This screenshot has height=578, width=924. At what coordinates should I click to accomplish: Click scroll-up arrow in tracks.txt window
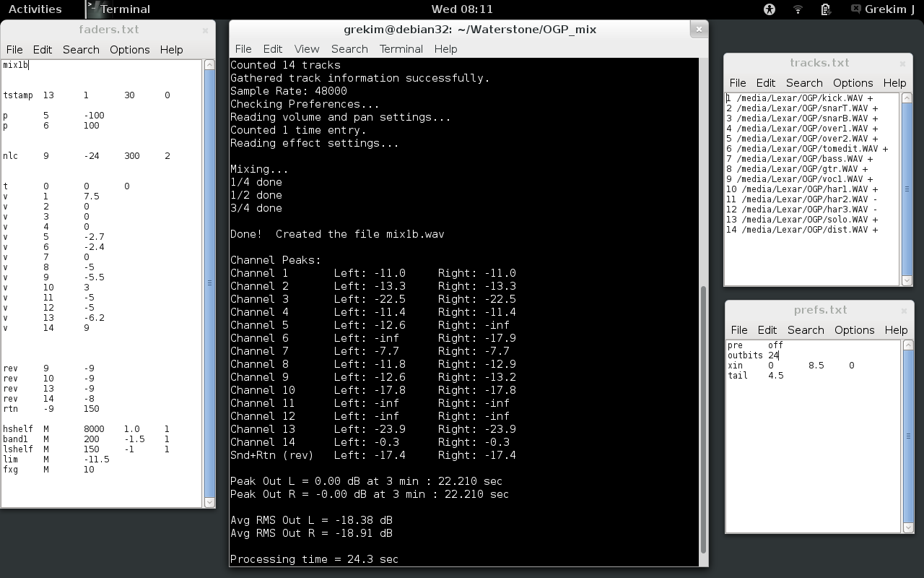tap(907, 98)
